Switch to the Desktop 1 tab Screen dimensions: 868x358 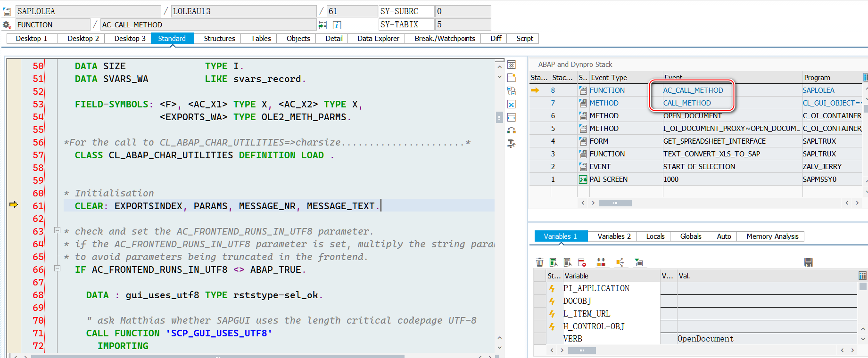pyautogui.click(x=32, y=39)
